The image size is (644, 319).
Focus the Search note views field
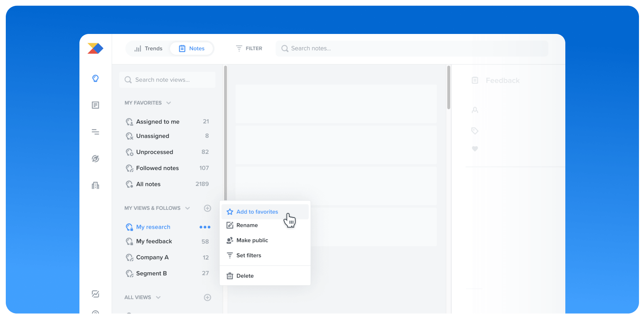click(x=167, y=80)
